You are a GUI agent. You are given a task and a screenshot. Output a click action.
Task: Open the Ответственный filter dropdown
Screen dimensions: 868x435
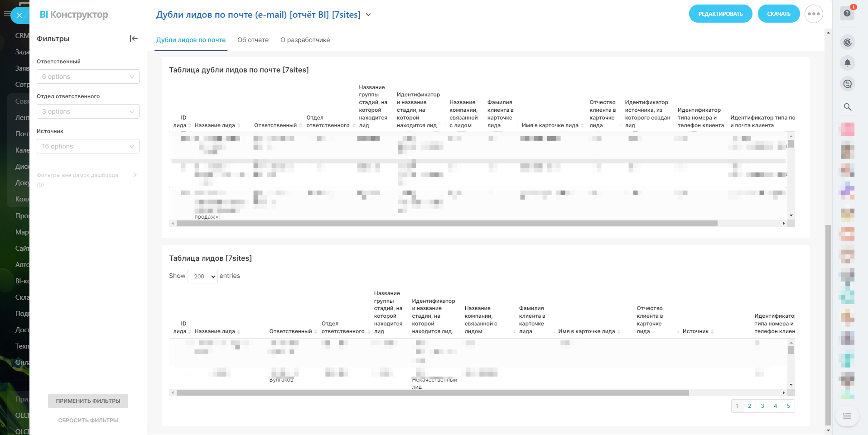click(x=88, y=76)
